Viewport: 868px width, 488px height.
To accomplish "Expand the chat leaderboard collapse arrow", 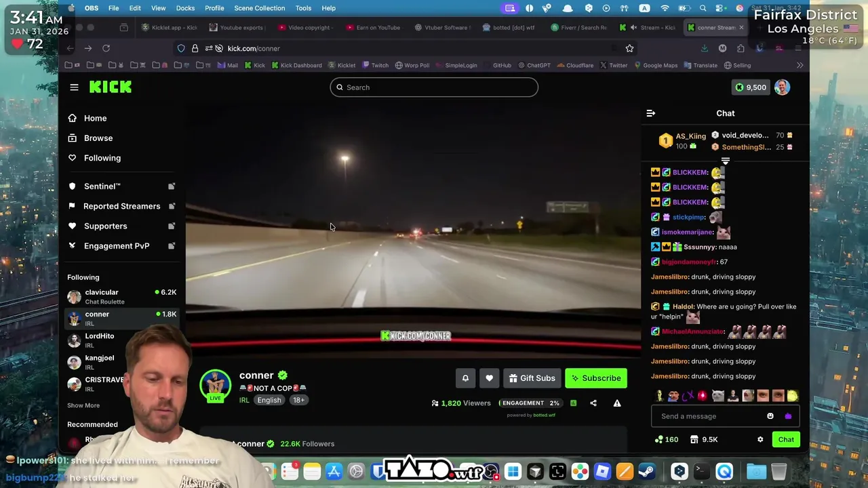I will click(726, 161).
